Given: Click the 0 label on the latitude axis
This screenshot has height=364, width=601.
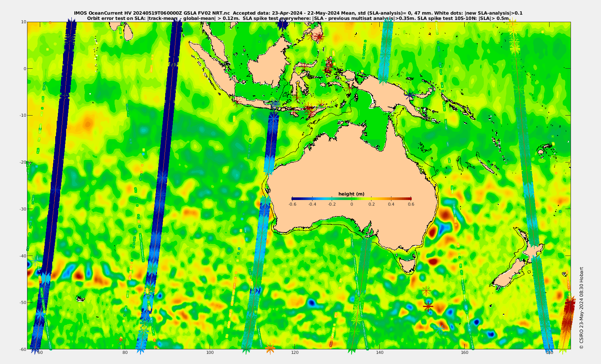Looking at the screenshot, I should (x=25, y=69).
